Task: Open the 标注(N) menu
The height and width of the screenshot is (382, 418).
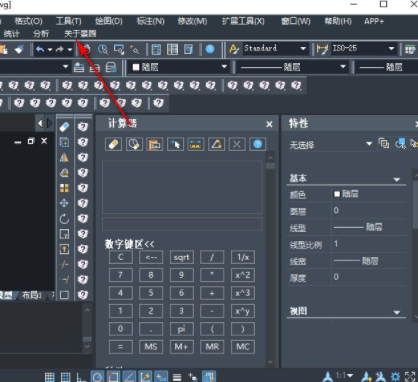Action: click(x=151, y=21)
